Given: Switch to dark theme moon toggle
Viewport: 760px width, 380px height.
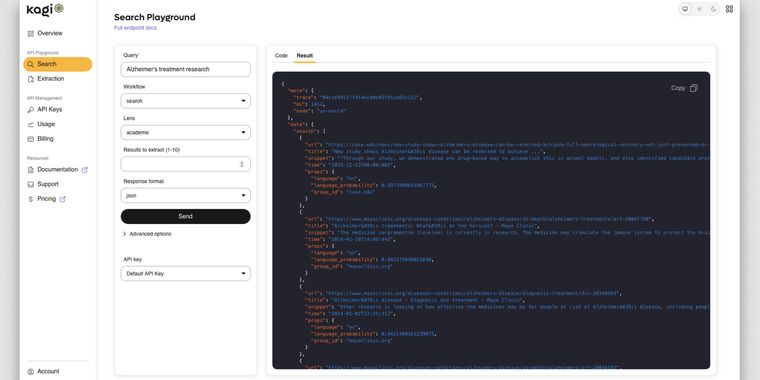Looking at the screenshot, I should pos(713,9).
